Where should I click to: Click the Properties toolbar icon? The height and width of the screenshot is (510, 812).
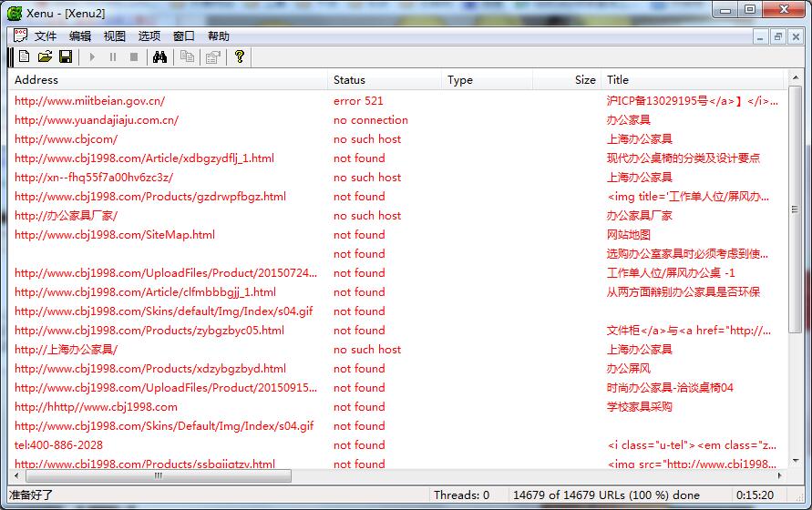(x=213, y=57)
